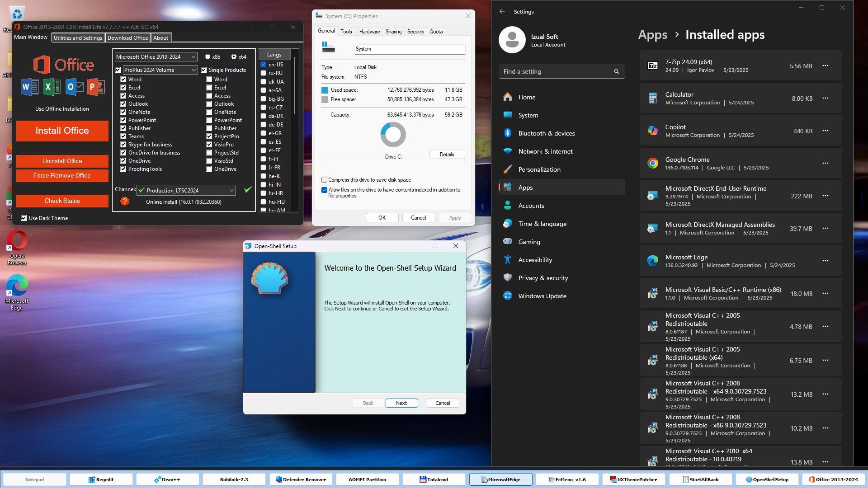868x488 pixels.
Task: Enable Compress this drive to save disk space
Action: point(324,180)
